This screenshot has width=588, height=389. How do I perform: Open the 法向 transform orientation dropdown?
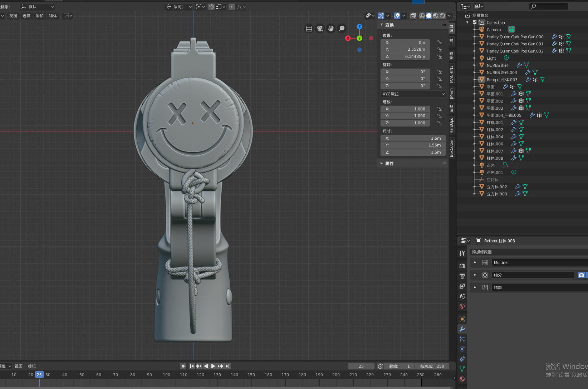coord(179,7)
